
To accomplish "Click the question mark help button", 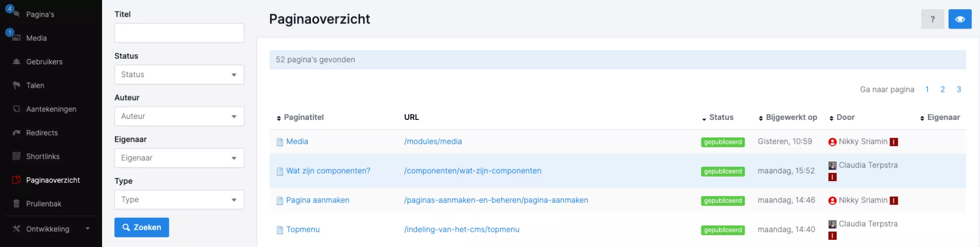I will point(932,19).
